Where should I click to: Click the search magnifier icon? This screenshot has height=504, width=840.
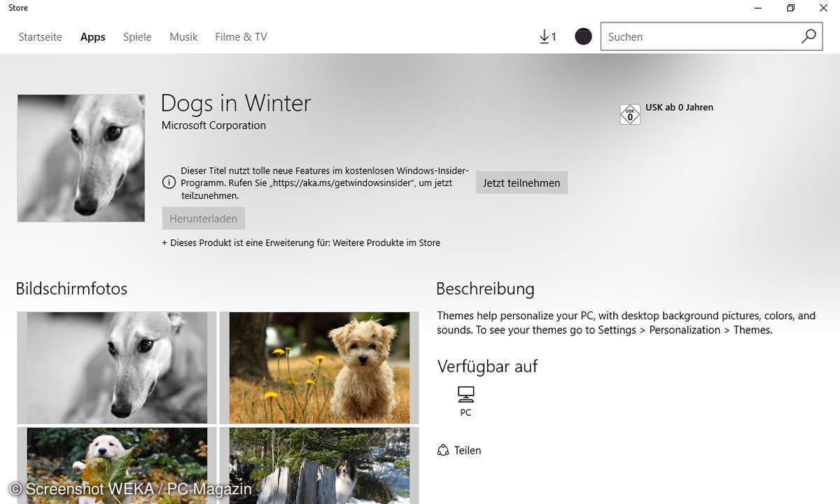808,36
